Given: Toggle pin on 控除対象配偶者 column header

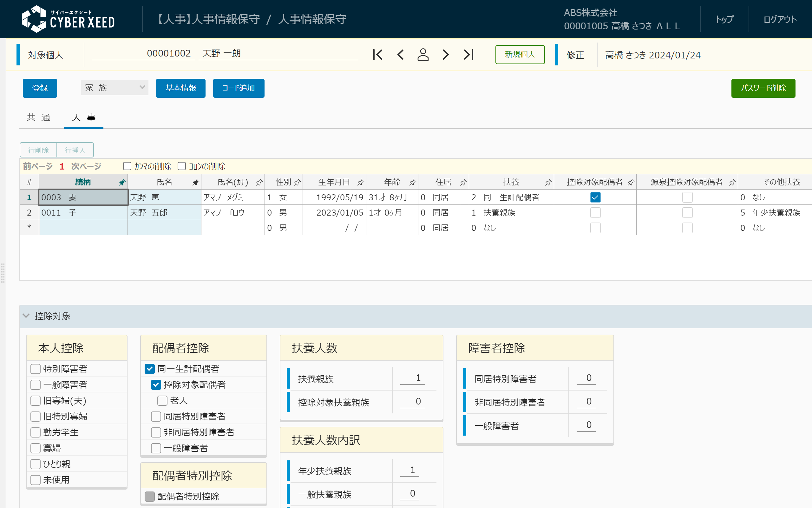Looking at the screenshot, I should pyautogui.click(x=631, y=183).
